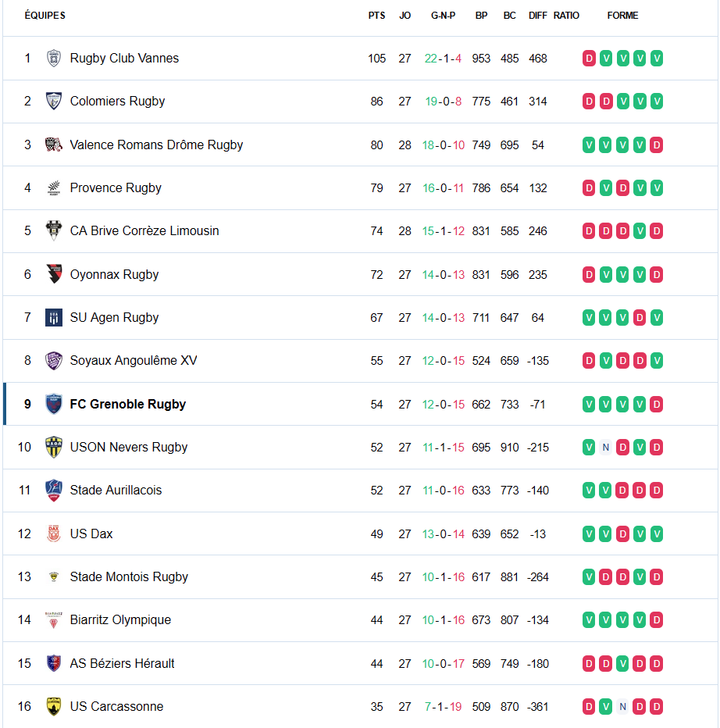Click the N draw badge in Nevers' form

click(x=606, y=448)
